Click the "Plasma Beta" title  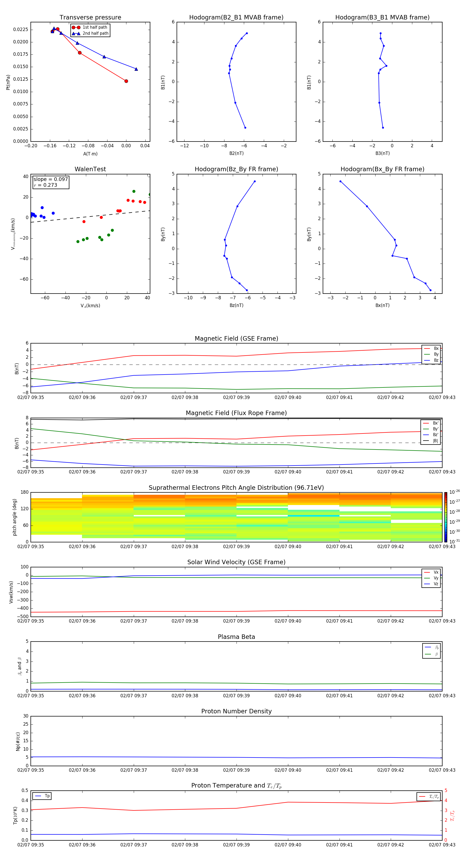point(236,637)
